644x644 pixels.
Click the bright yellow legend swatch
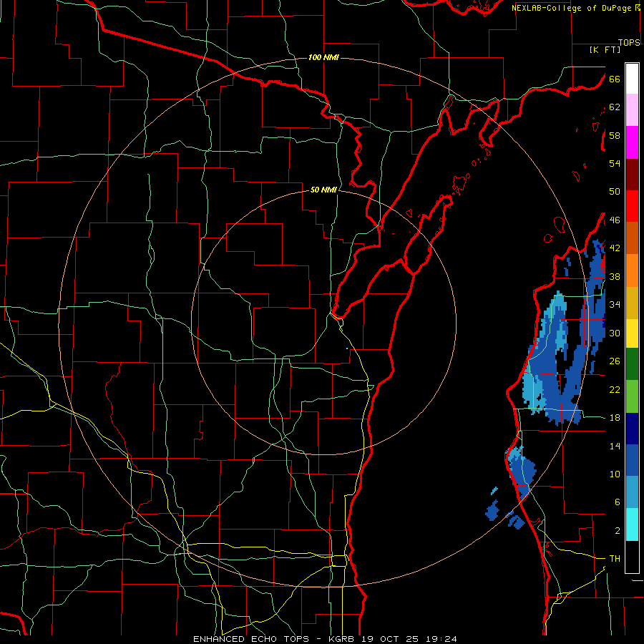(632, 333)
